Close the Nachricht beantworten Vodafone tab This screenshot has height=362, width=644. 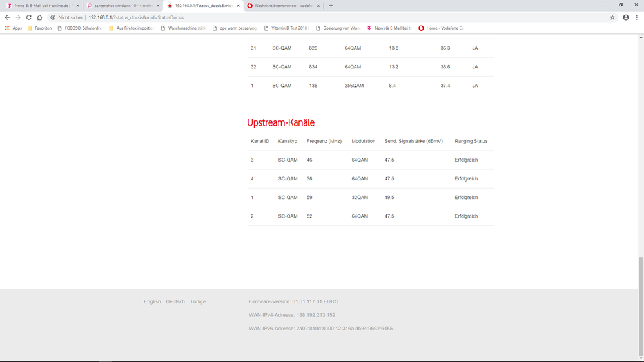318,6
